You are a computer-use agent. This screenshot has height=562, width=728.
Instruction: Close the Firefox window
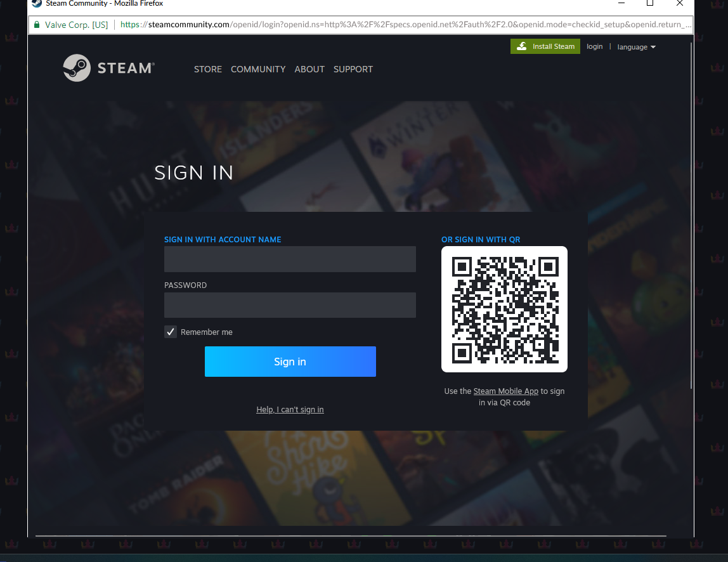point(680,3)
